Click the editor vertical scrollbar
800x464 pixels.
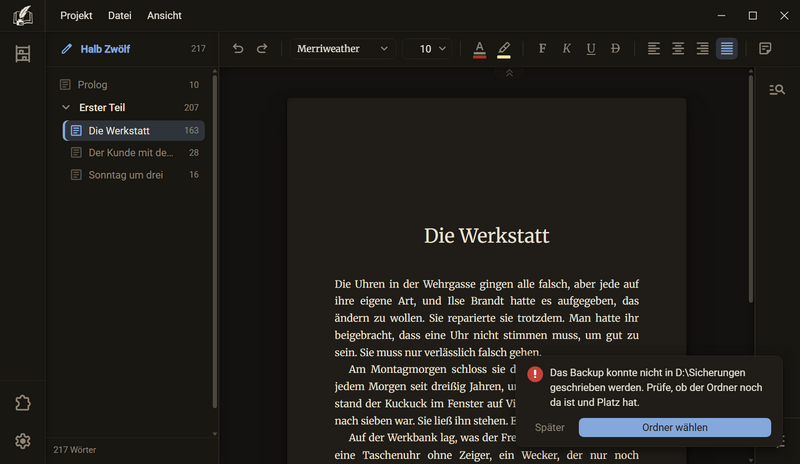pos(751,189)
